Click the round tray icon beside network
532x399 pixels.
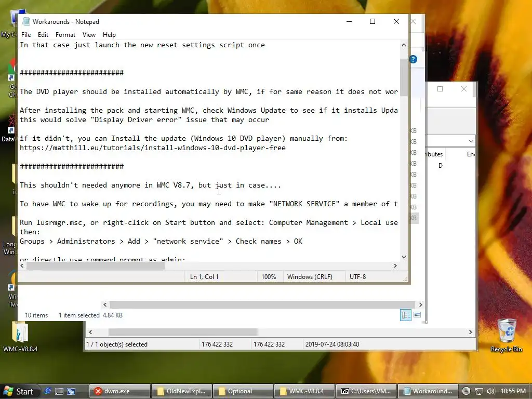coord(466,391)
